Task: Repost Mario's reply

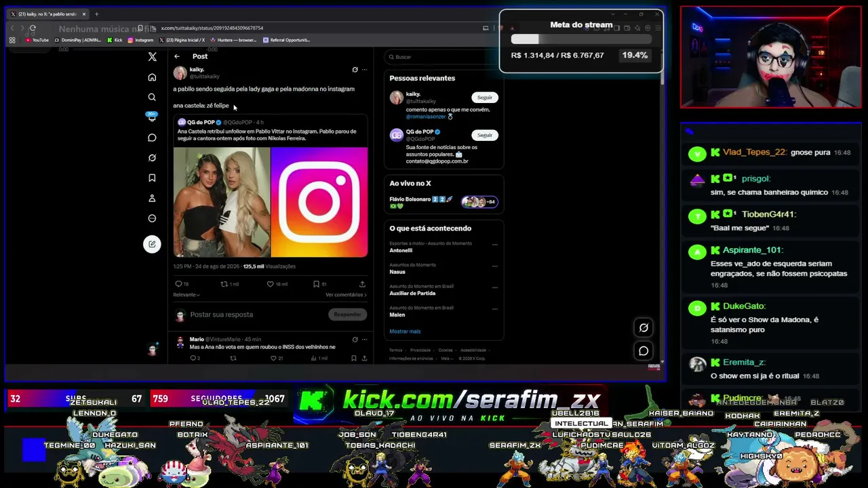Action: 233,358
